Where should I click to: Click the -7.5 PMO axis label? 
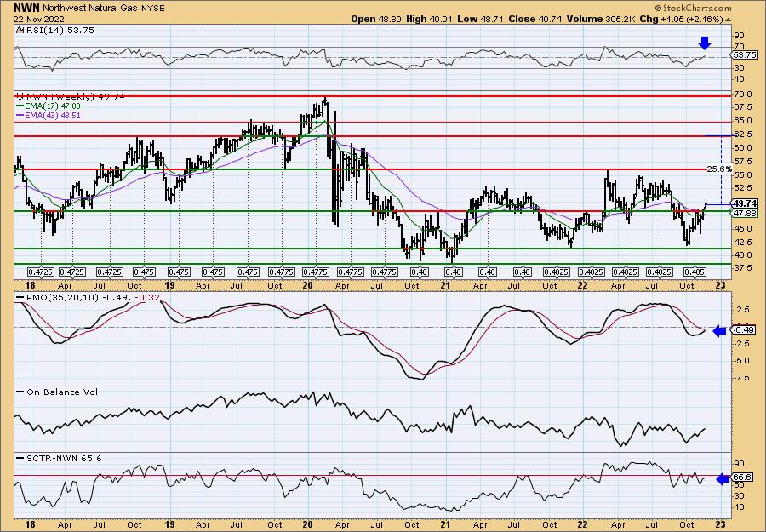point(742,377)
